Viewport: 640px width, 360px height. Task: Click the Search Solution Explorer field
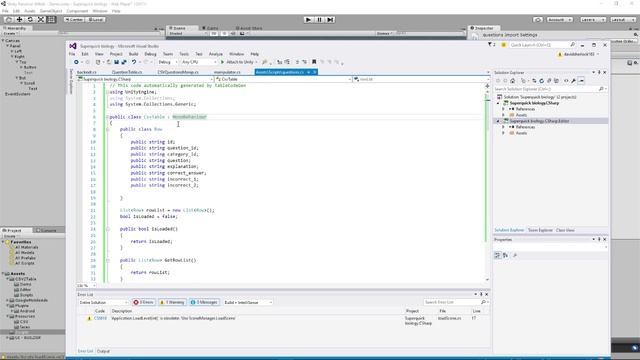550,89
